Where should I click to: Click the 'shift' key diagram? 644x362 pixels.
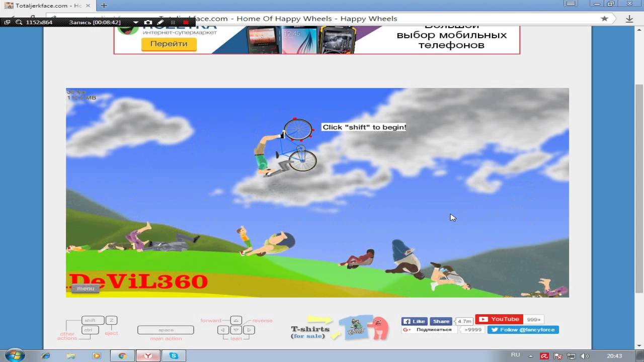(93, 320)
